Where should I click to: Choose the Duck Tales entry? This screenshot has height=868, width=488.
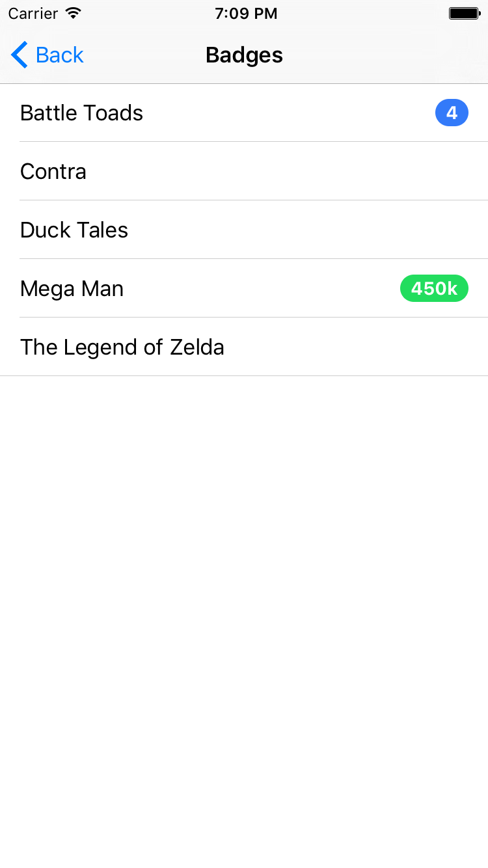pos(244,230)
